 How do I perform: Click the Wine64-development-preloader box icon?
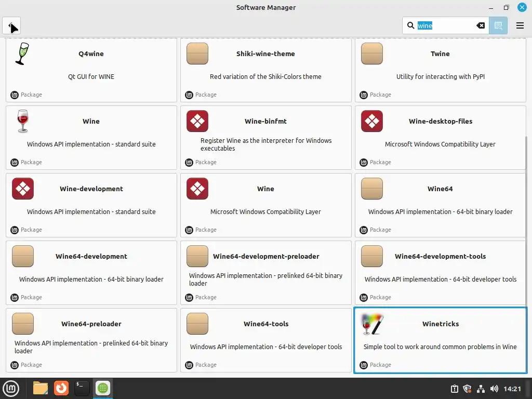pos(197,256)
